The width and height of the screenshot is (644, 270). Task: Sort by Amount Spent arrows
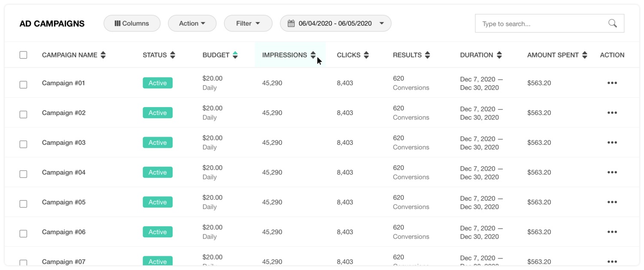point(585,55)
